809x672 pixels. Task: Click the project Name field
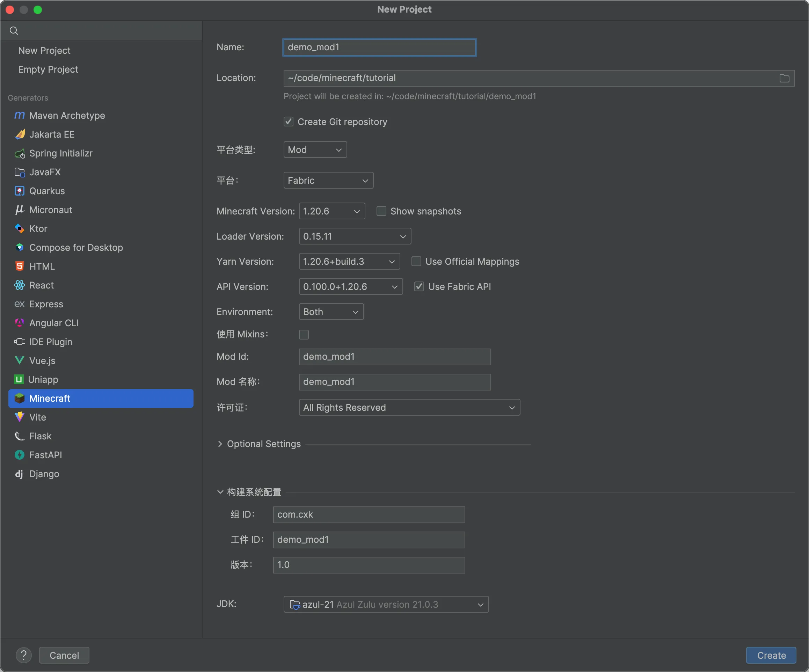[x=379, y=48]
